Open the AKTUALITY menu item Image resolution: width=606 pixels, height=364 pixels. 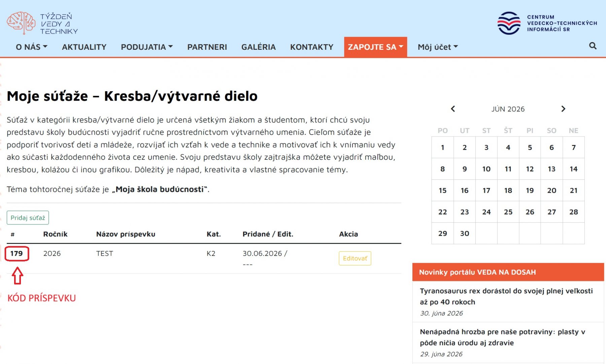[84, 47]
